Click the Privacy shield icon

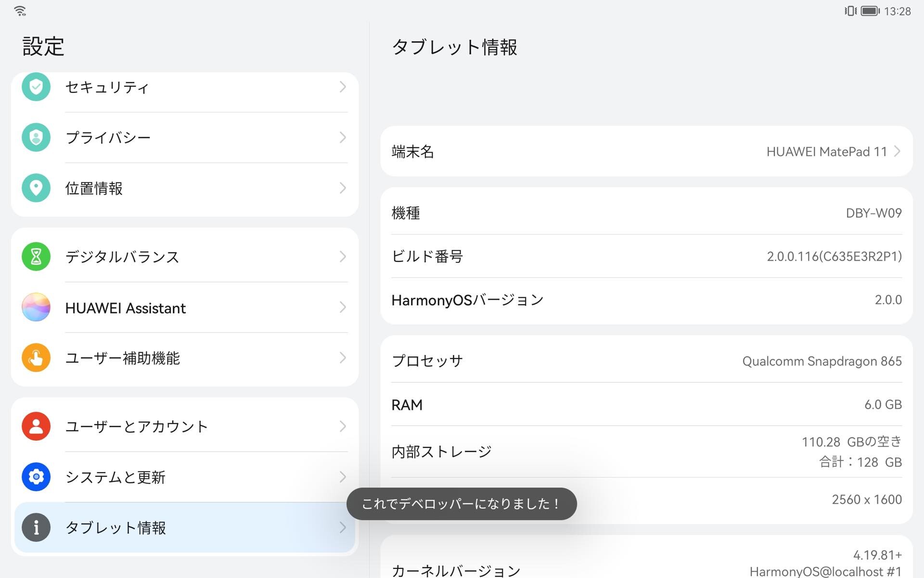click(36, 137)
